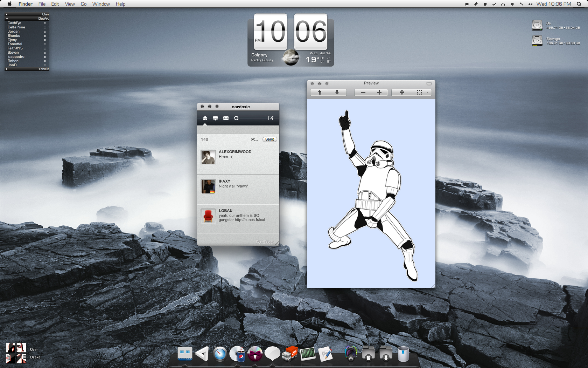This screenshot has width=588, height=368.
Task: Click the menu bar clock Wed 10:06 PM
Action: coord(554,4)
